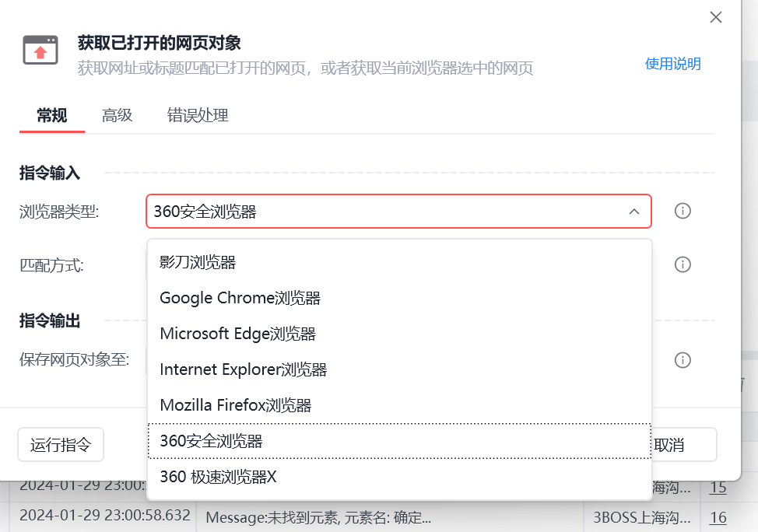The width and height of the screenshot is (758, 532).
Task: Select Internet Explorer浏览器 option
Action: (399, 369)
